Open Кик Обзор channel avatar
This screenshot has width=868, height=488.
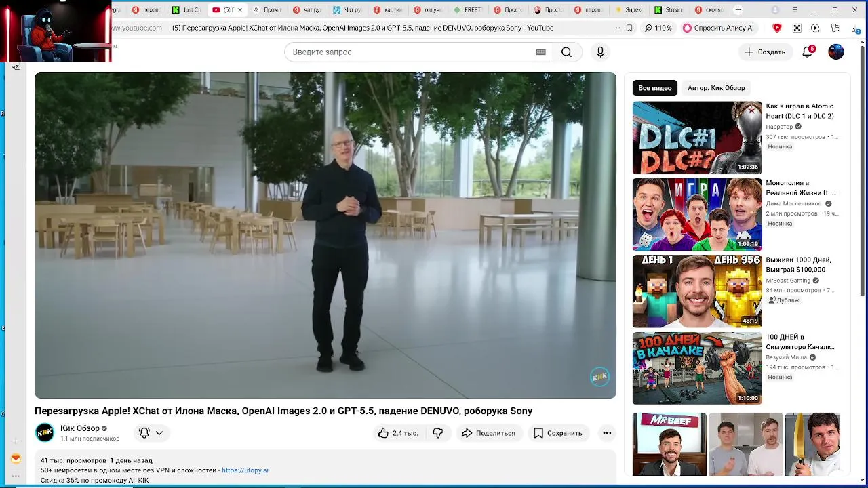45,432
